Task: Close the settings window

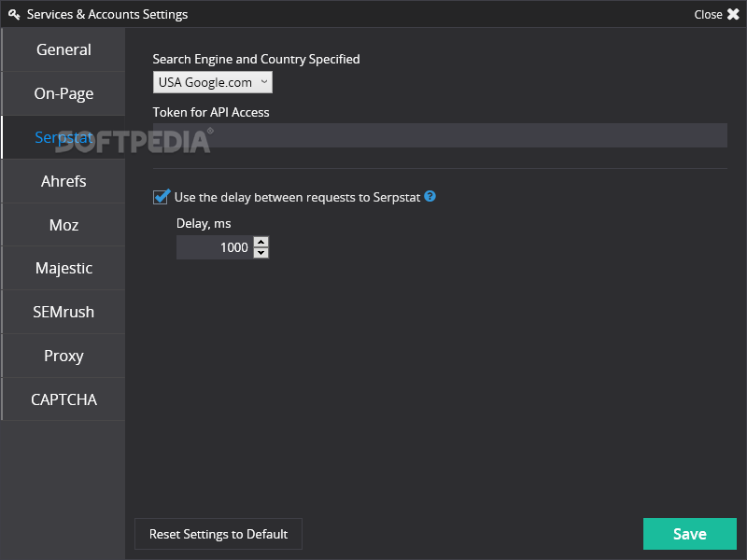Action: 716,14
